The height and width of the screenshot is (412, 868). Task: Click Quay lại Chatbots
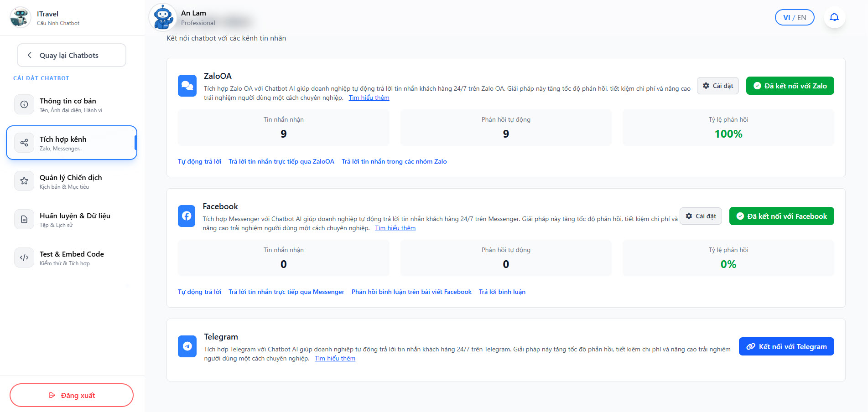[x=71, y=55]
